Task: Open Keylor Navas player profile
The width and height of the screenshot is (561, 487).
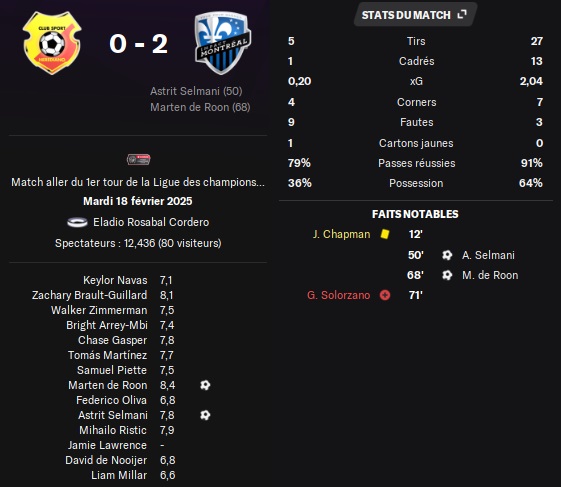Action: pos(115,280)
